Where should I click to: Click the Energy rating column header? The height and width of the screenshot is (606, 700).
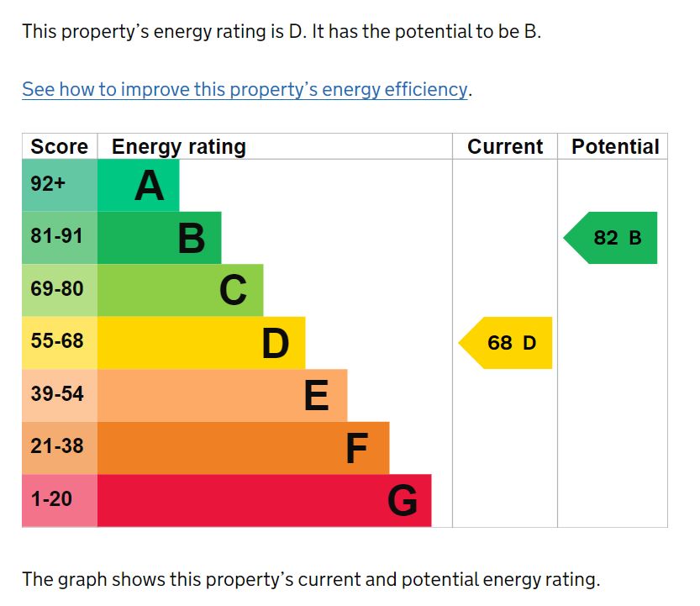179,147
